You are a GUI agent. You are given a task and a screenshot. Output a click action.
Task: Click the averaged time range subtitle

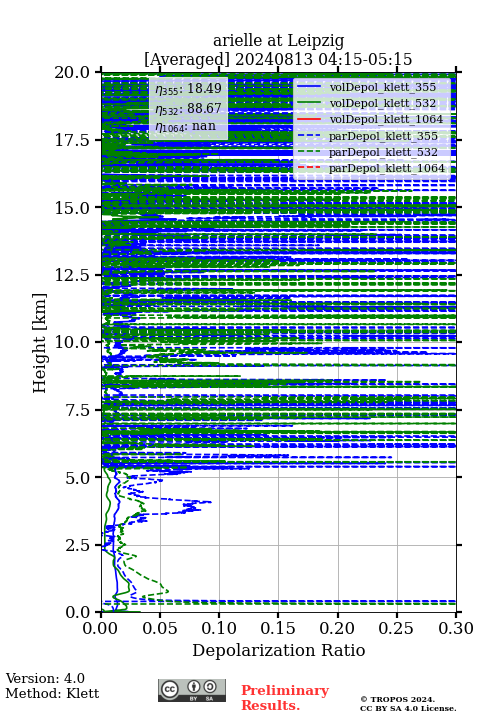click(x=278, y=59)
